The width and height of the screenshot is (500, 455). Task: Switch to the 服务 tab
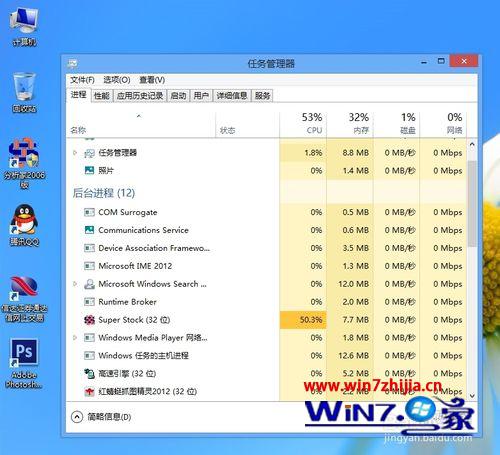point(262,96)
